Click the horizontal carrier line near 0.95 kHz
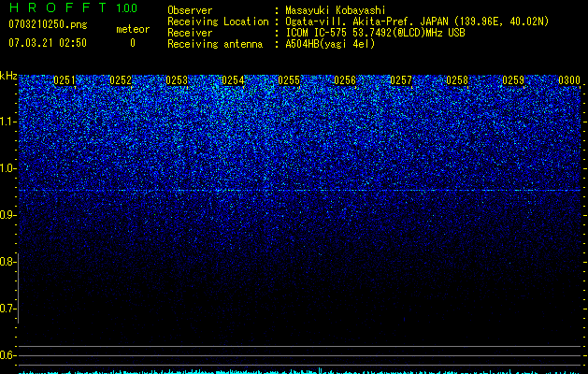 tap(300, 191)
